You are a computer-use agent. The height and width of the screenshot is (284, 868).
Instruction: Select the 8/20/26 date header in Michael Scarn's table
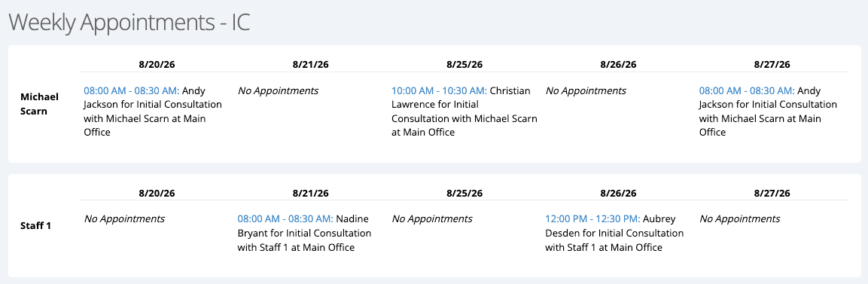click(157, 64)
